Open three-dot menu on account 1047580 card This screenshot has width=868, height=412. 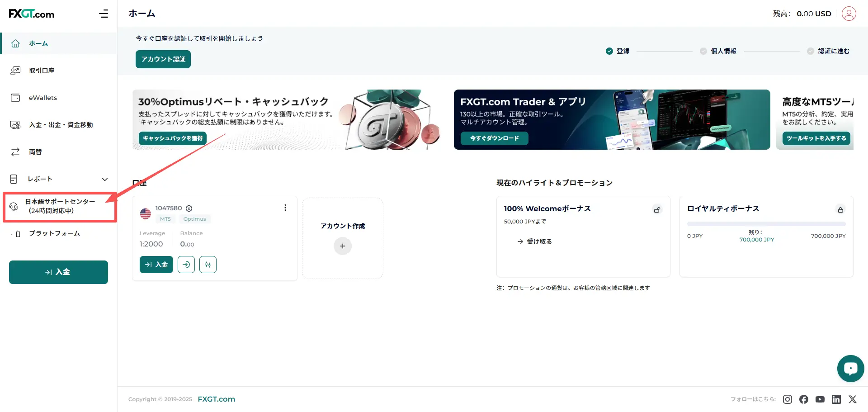click(285, 208)
